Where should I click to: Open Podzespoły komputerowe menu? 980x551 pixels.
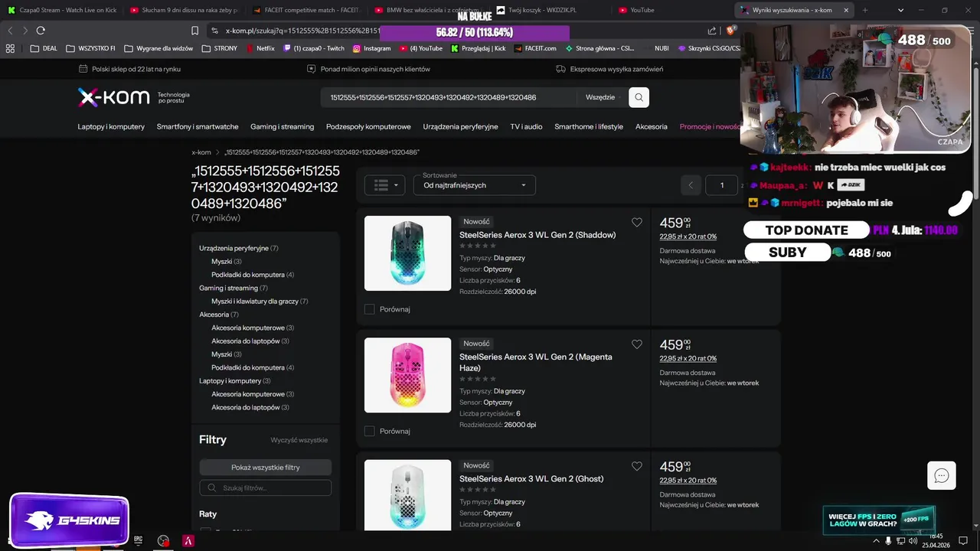click(368, 126)
